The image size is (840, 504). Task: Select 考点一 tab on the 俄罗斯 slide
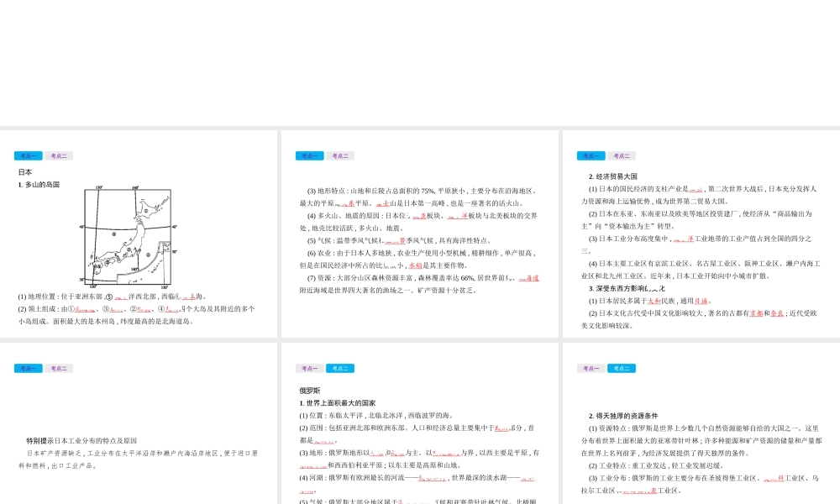[x=310, y=368]
